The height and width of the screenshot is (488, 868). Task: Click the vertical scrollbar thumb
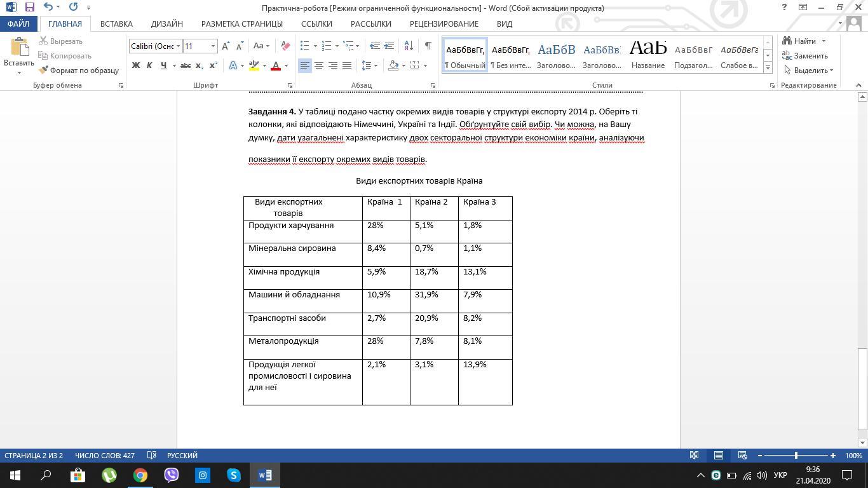(x=862, y=389)
